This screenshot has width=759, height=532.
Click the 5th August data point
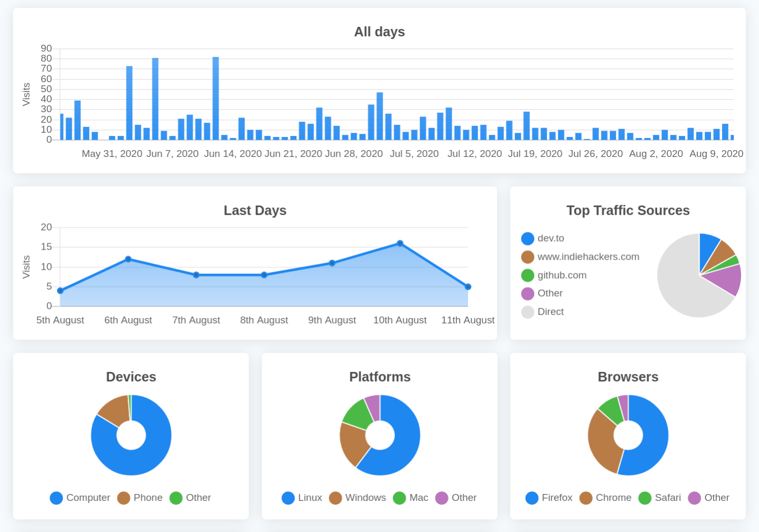point(60,291)
